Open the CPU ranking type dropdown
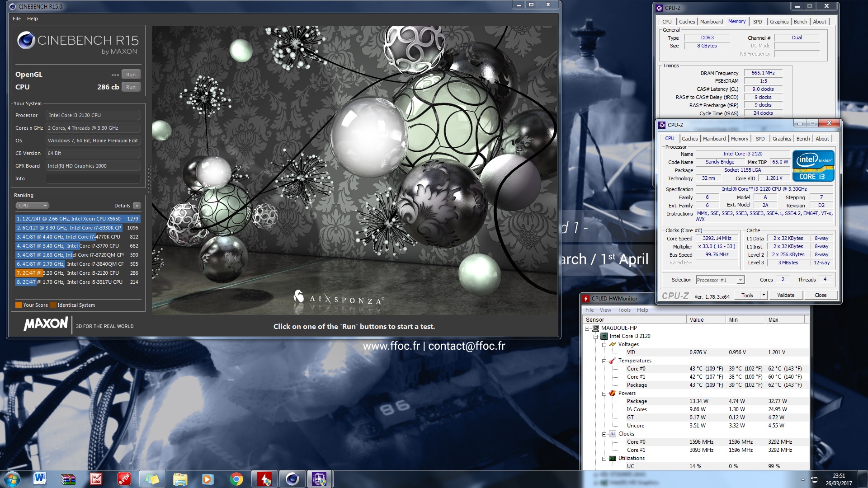868x488 pixels. [x=32, y=206]
